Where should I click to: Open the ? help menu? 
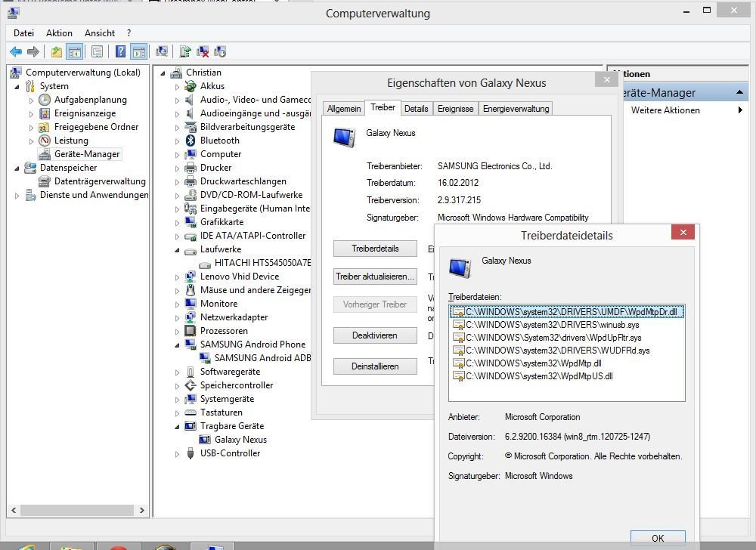(129, 32)
